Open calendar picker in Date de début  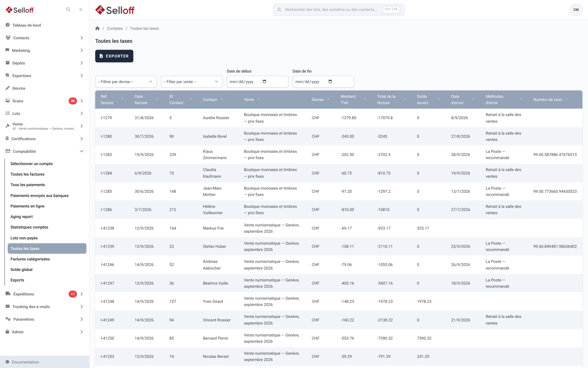tap(264, 81)
